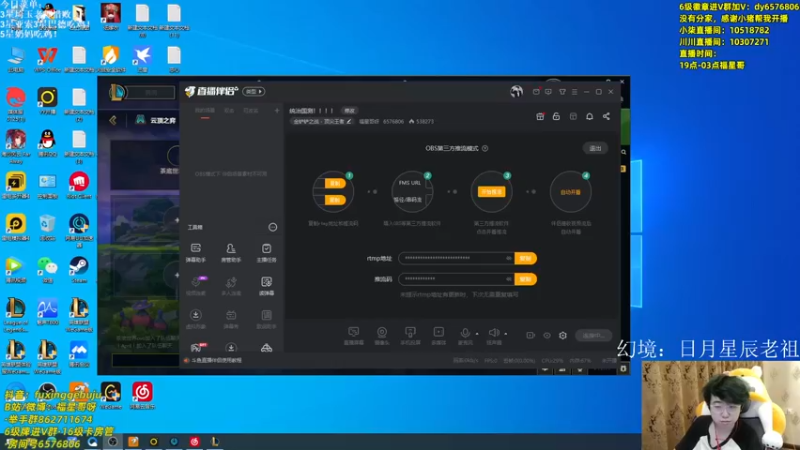Open 云顶之弈 tab in League client
This screenshot has height=450, width=800.
click(x=157, y=120)
